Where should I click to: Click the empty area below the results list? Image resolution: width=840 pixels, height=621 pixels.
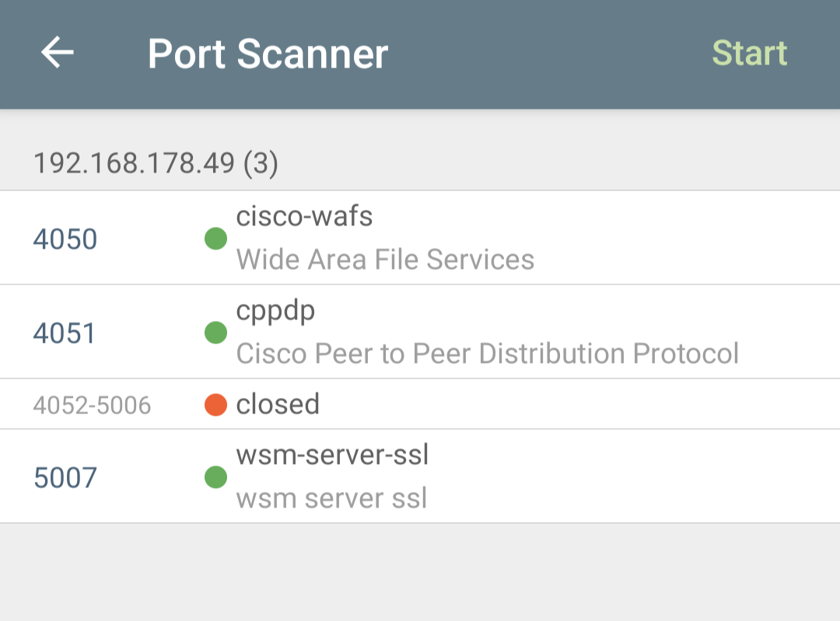(x=420, y=572)
